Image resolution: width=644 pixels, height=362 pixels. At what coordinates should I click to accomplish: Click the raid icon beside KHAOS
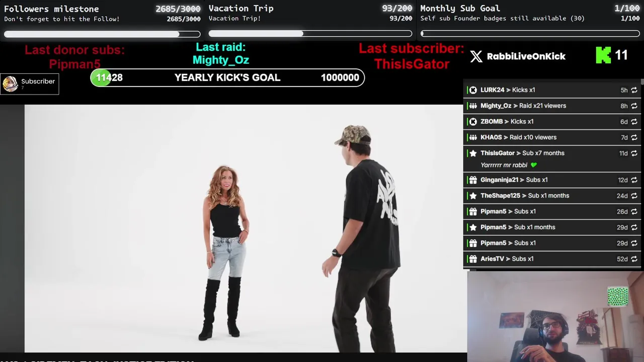coord(473,137)
